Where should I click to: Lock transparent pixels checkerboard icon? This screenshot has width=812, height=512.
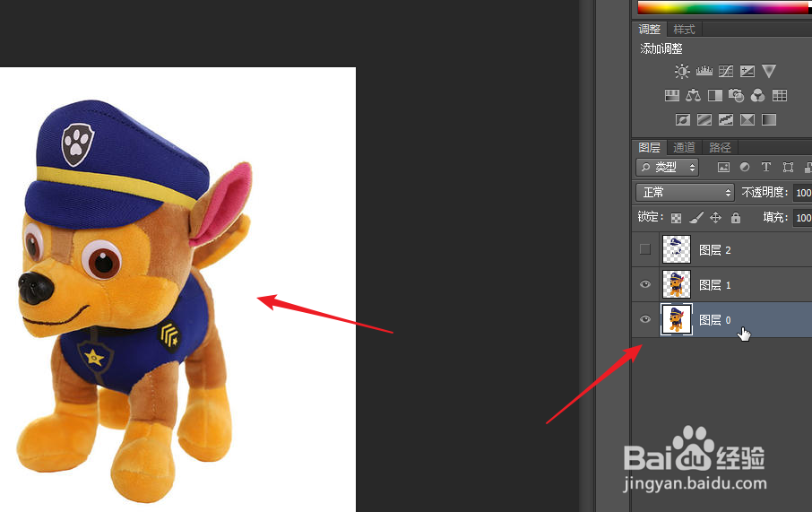676,218
